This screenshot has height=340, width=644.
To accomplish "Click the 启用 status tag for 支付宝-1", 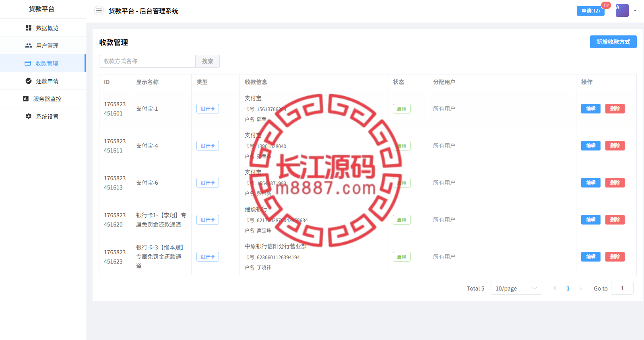I will coord(402,109).
